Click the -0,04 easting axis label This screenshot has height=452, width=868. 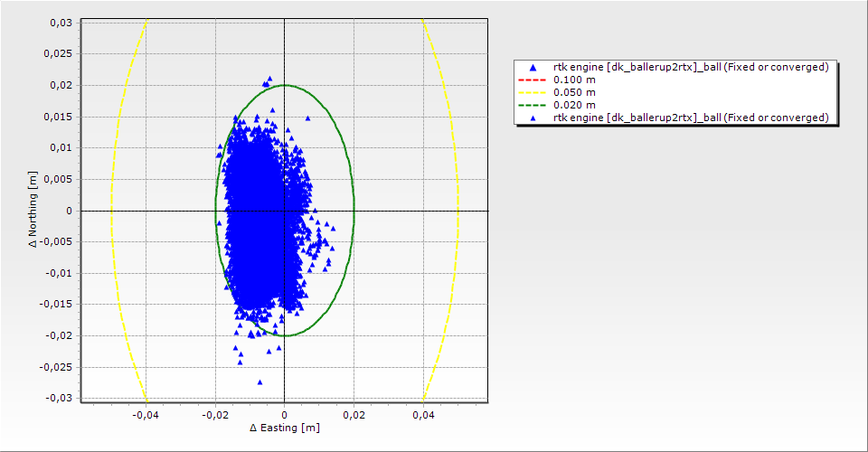(146, 415)
